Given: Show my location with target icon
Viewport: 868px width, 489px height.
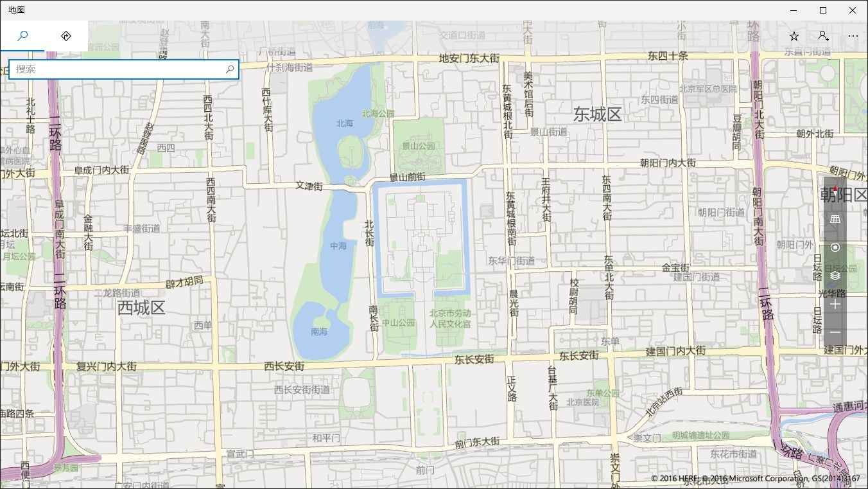Looking at the screenshot, I should (835, 247).
